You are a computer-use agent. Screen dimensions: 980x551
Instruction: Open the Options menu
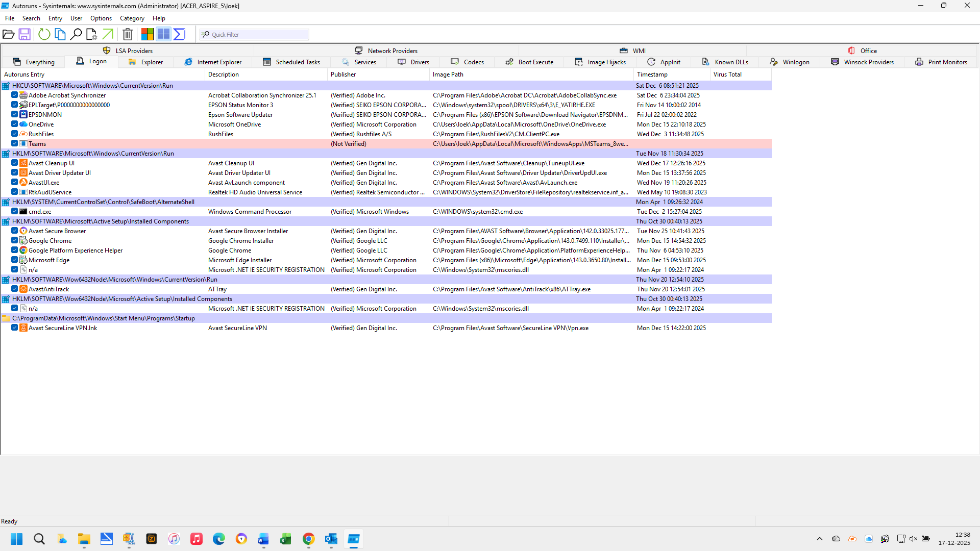101,18
